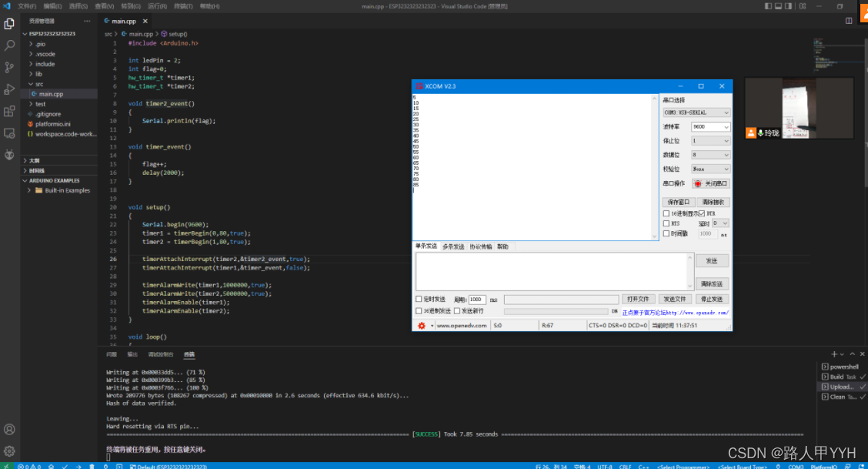
Task: Click the PlatformIO Upload arrow in the status bar
Action: click(78, 466)
